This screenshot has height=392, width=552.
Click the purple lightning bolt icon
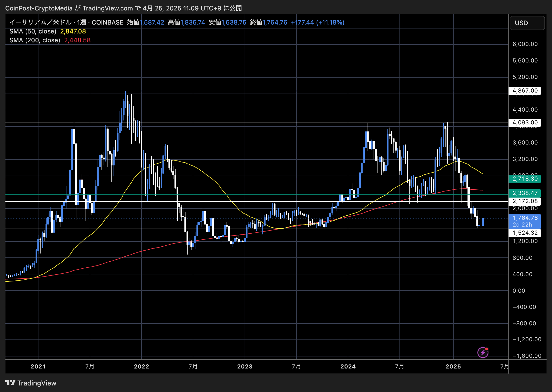point(483,353)
